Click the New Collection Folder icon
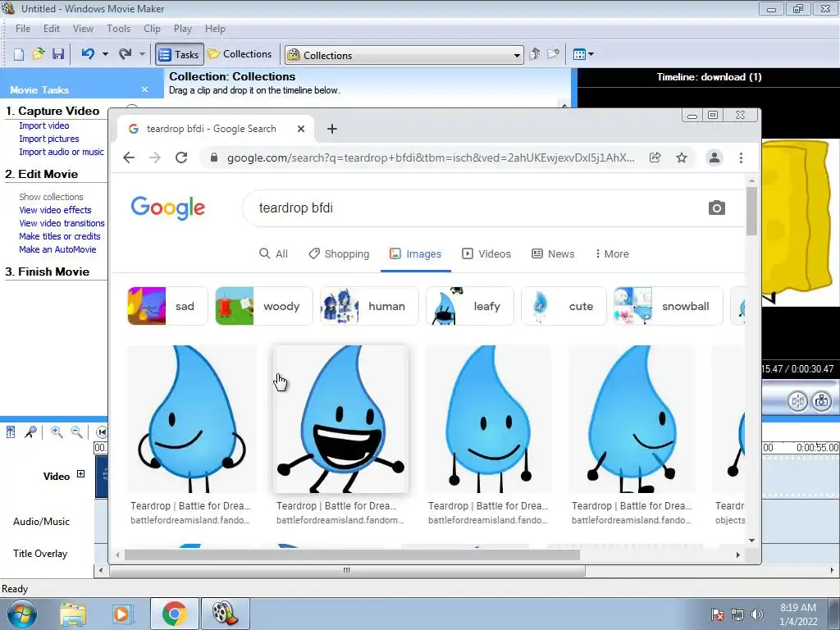 point(553,54)
